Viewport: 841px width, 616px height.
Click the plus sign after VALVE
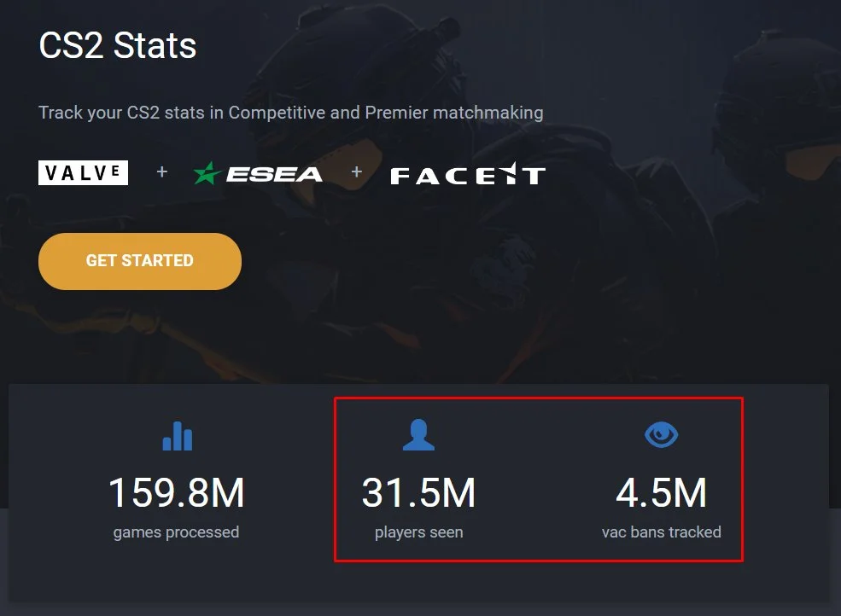coord(162,171)
